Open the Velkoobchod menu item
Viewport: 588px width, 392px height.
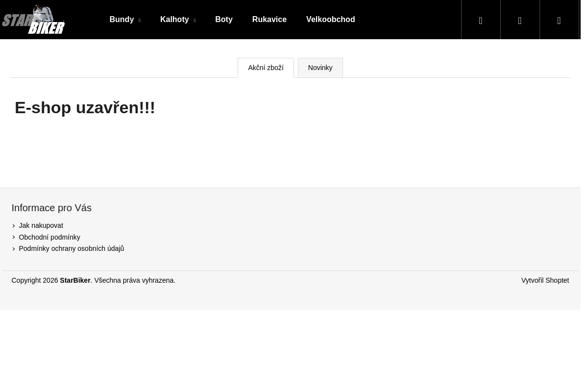tap(330, 20)
